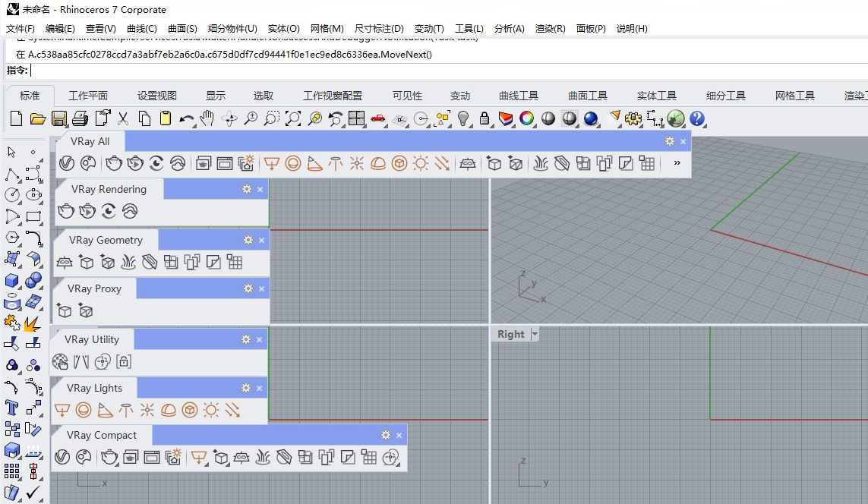Image resolution: width=868 pixels, height=504 pixels.
Task: Click the light bulb Hide objects icon
Action: (463, 118)
